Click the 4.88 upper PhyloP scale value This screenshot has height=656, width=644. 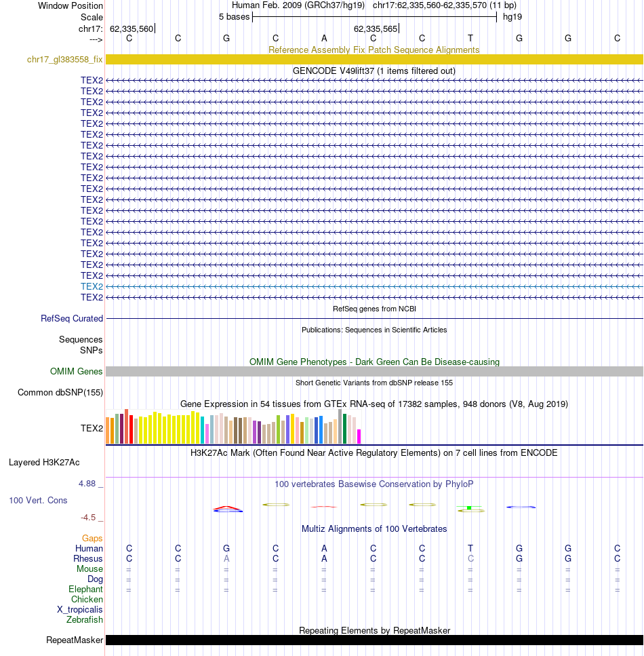point(87,484)
